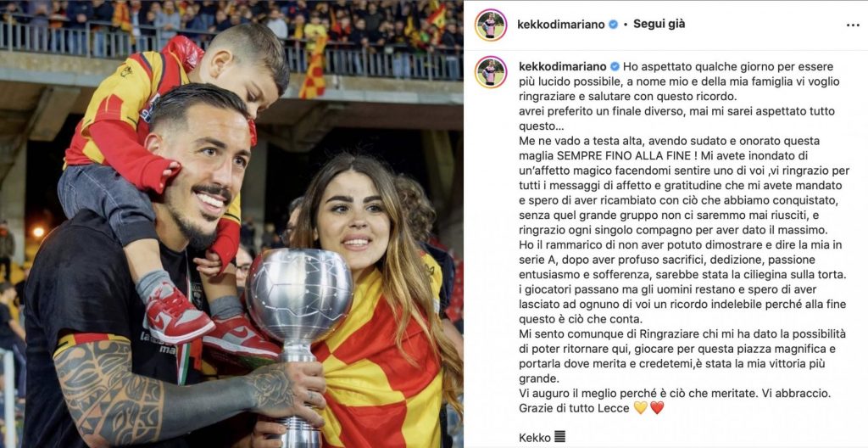868x448 pixels.
Task: Click the "Grazie di tutto Lecce" line
Action: 575,409
